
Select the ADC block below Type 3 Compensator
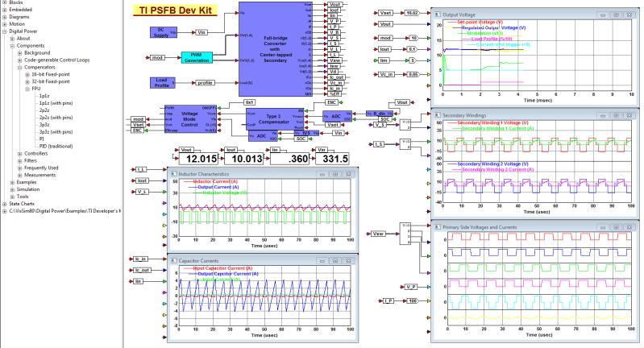(x=263, y=136)
